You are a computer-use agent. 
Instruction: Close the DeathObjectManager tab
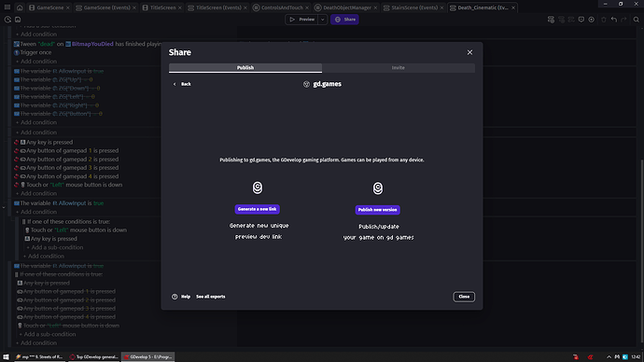pyautogui.click(x=375, y=7)
